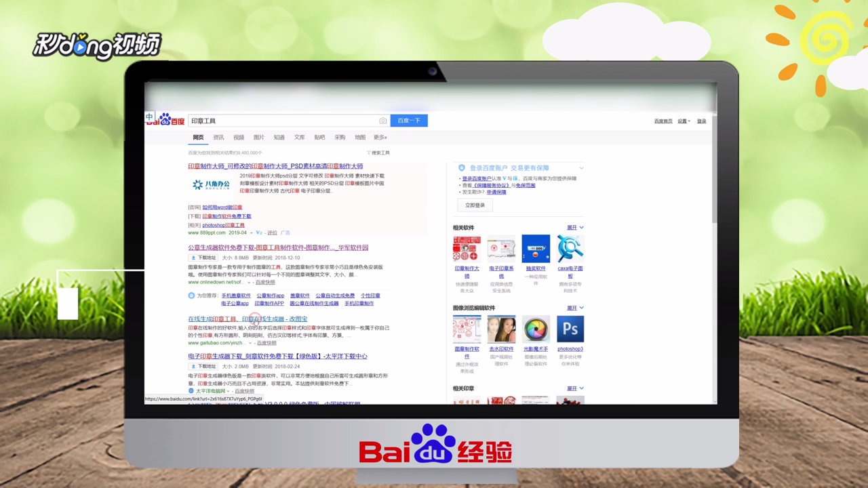Click the V2 credibility badge icon

point(259,233)
